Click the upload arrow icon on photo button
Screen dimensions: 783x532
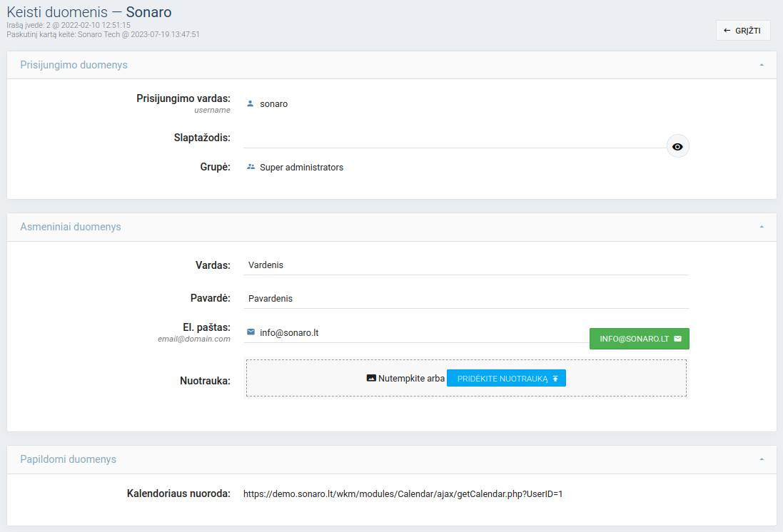555,378
